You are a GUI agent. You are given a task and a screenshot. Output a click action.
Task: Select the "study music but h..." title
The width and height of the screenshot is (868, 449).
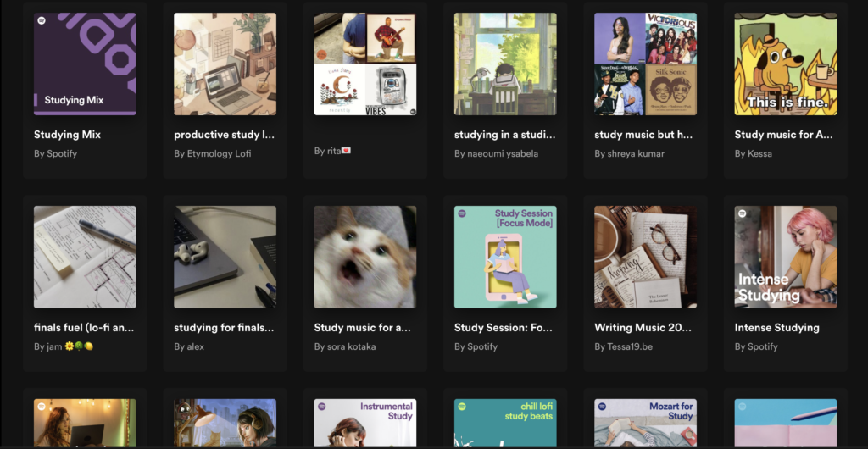click(643, 135)
